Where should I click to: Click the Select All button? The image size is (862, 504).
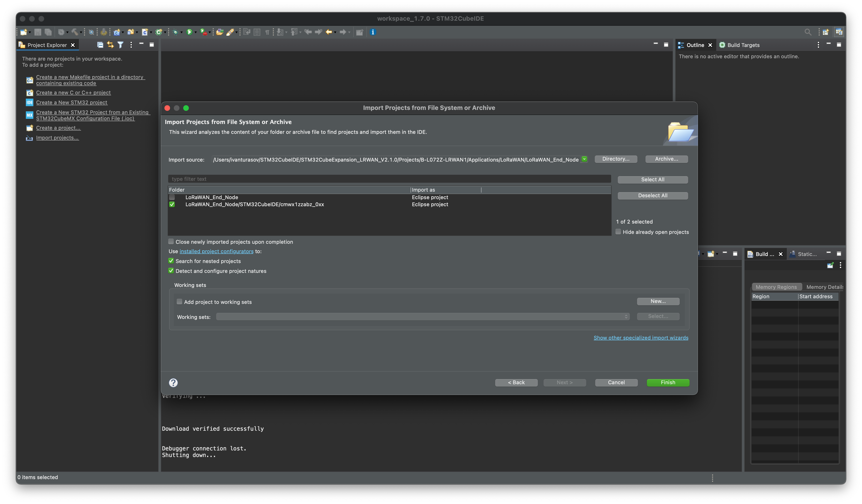653,179
